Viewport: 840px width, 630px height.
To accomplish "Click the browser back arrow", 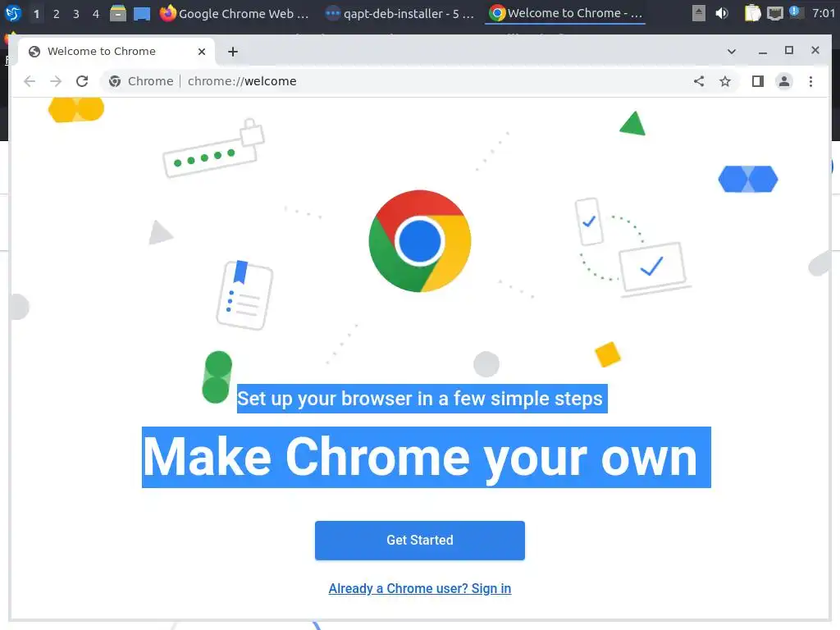I will [x=30, y=81].
